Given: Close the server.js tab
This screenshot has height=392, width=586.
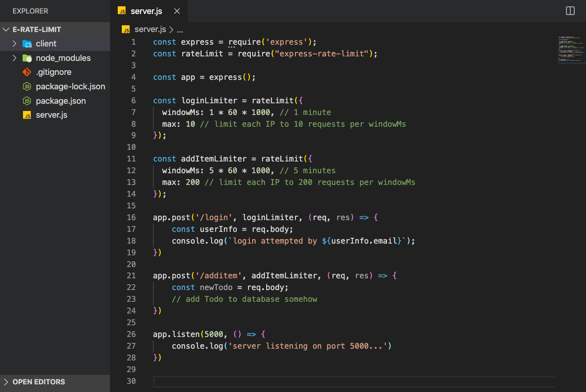Looking at the screenshot, I should point(177,11).
